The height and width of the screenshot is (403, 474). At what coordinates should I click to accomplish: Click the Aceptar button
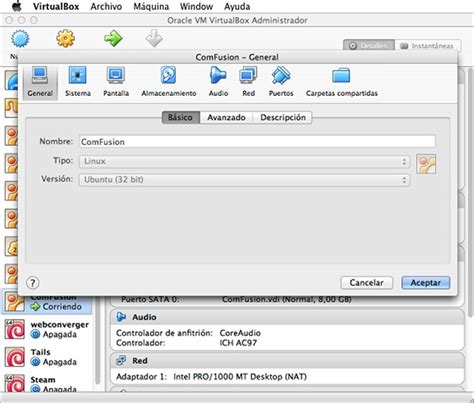coord(426,283)
